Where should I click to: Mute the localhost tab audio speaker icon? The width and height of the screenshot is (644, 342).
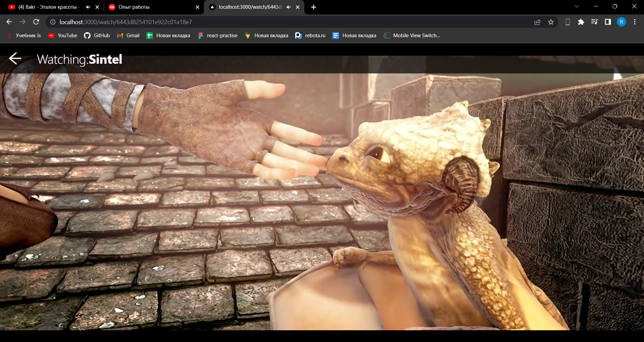(x=288, y=7)
